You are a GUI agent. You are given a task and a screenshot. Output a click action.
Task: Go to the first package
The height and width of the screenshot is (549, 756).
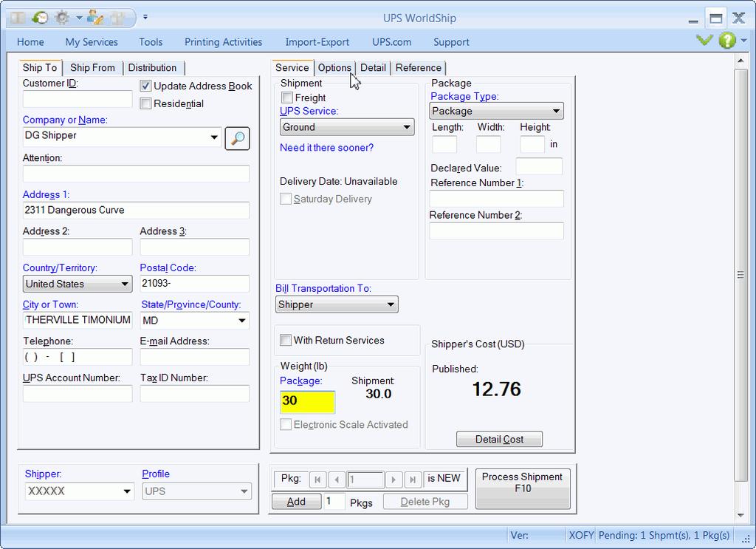click(x=317, y=480)
